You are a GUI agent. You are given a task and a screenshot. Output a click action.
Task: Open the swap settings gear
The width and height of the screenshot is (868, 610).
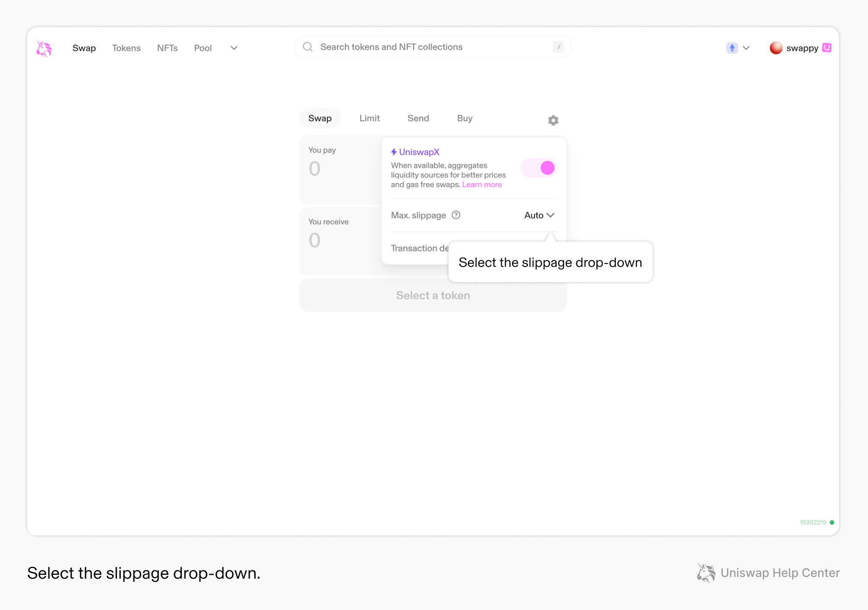553,120
